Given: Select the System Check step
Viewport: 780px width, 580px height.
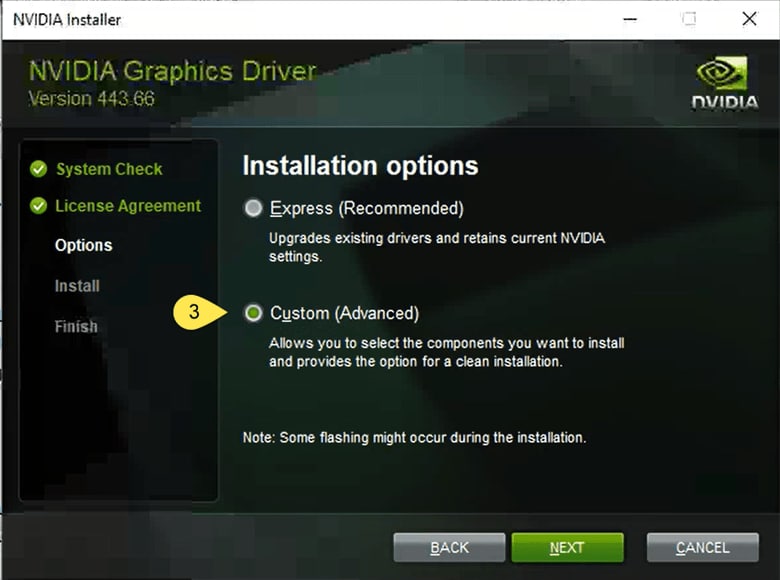Looking at the screenshot, I should (109, 169).
